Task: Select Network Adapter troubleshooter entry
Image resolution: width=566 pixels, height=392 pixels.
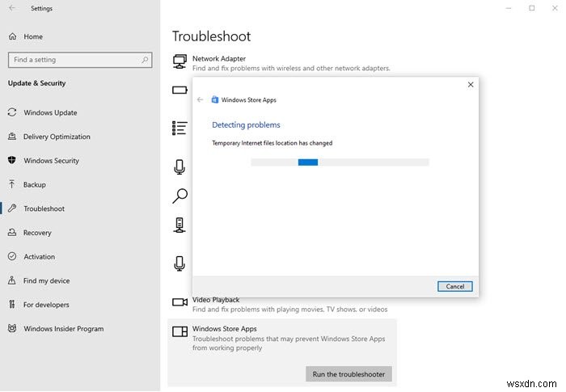Action: click(x=219, y=59)
